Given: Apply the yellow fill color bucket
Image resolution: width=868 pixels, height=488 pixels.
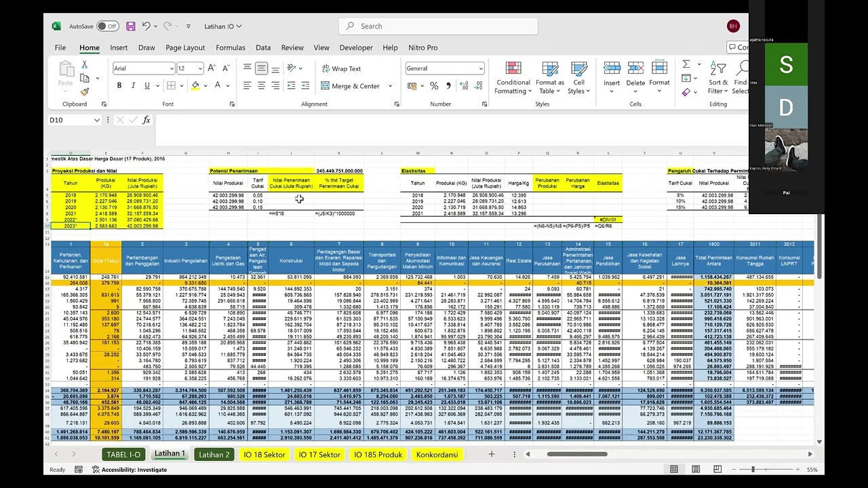Looking at the screenshot, I should click(x=195, y=85).
